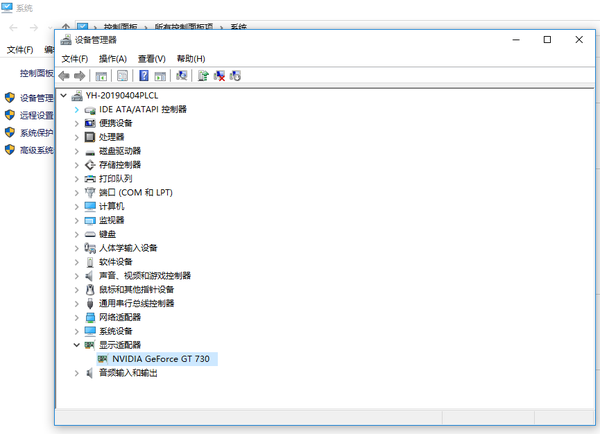Open the 文件(F) menu in Device Manager
Image resolution: width=600 pixels, height=434 pixels.
point(75,59)
